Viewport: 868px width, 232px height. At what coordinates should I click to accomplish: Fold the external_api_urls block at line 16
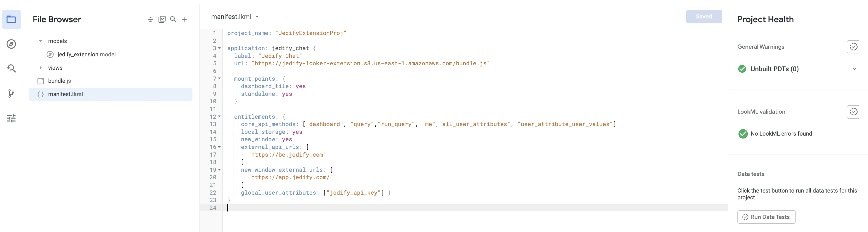tap(219, 147)
